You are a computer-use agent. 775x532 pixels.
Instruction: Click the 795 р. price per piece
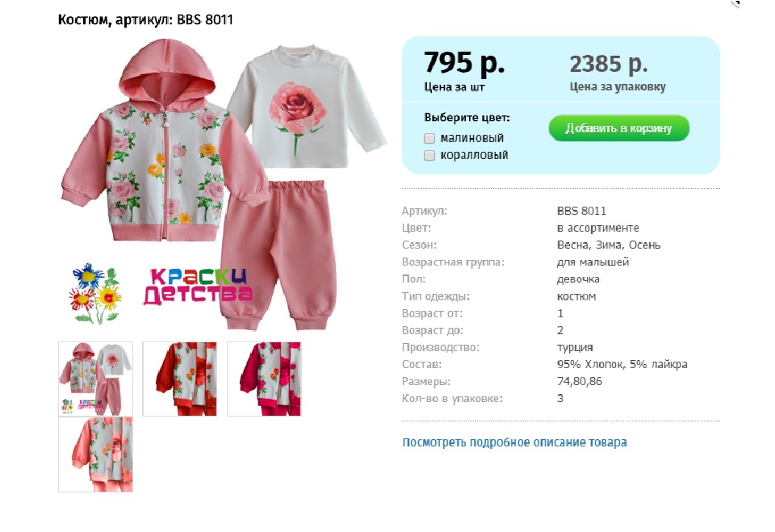[x=464, y=63]
